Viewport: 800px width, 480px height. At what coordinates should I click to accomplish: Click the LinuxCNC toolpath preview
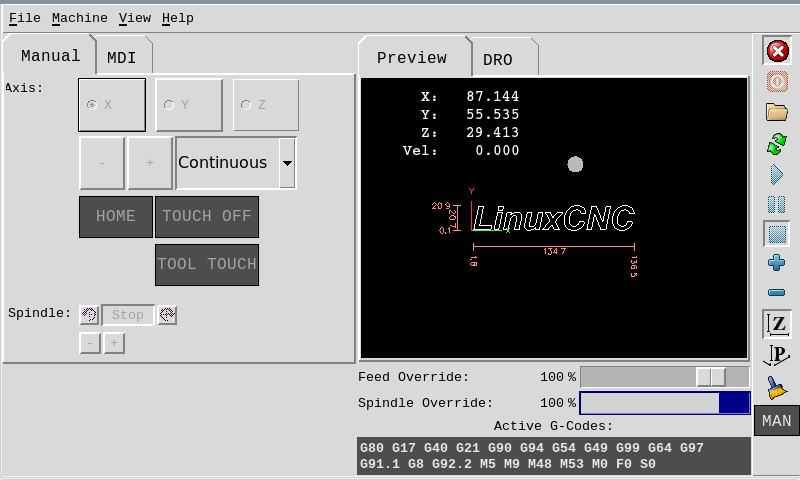(553, 218)
